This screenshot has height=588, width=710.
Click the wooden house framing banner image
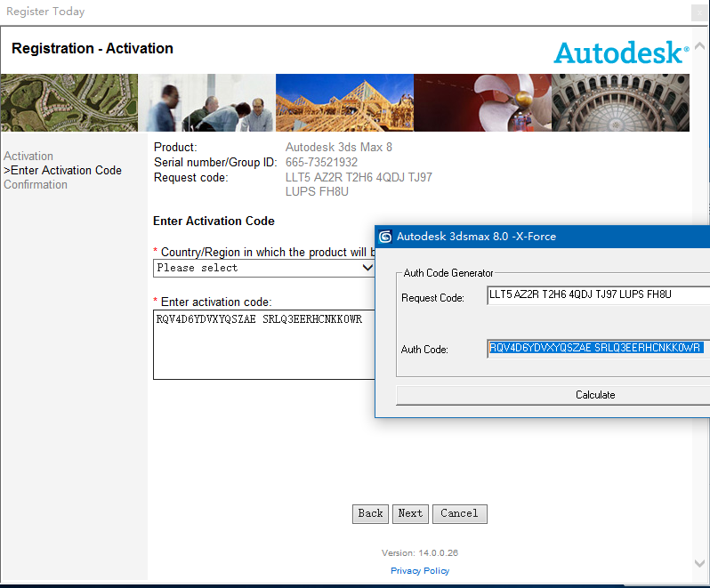tap(344, 102)
